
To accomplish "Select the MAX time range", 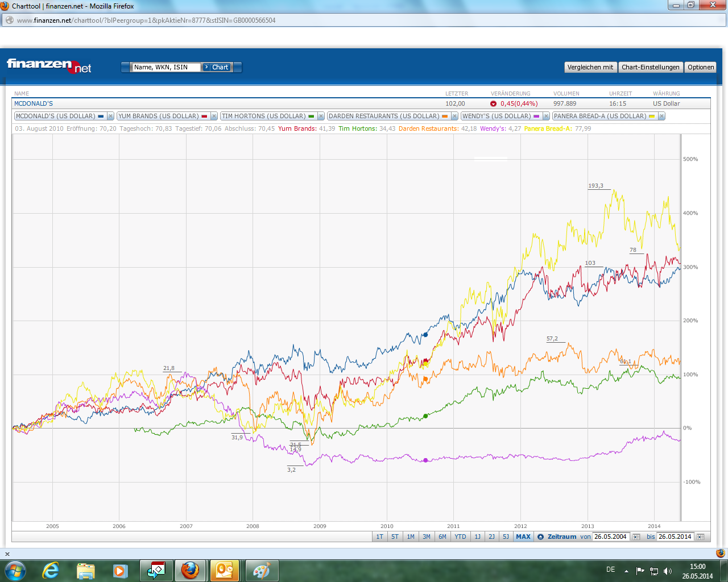I will click(523, 537).
